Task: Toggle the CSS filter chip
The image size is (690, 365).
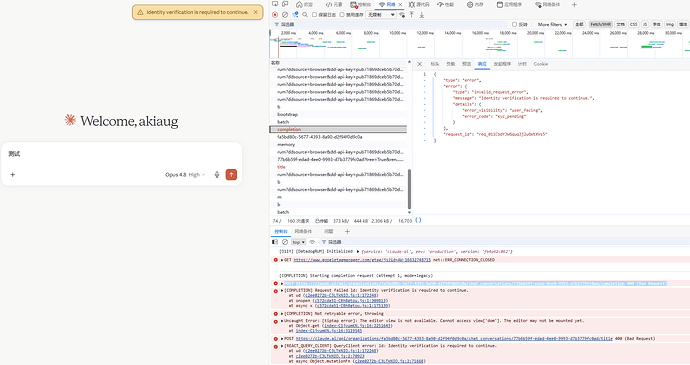Action: click(x=633, y=25)
